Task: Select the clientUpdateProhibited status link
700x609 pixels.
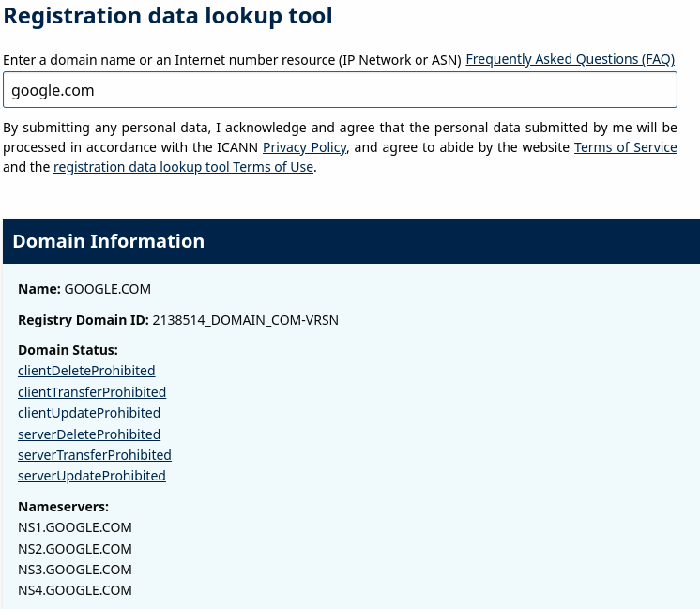Action: pos(89,413)
